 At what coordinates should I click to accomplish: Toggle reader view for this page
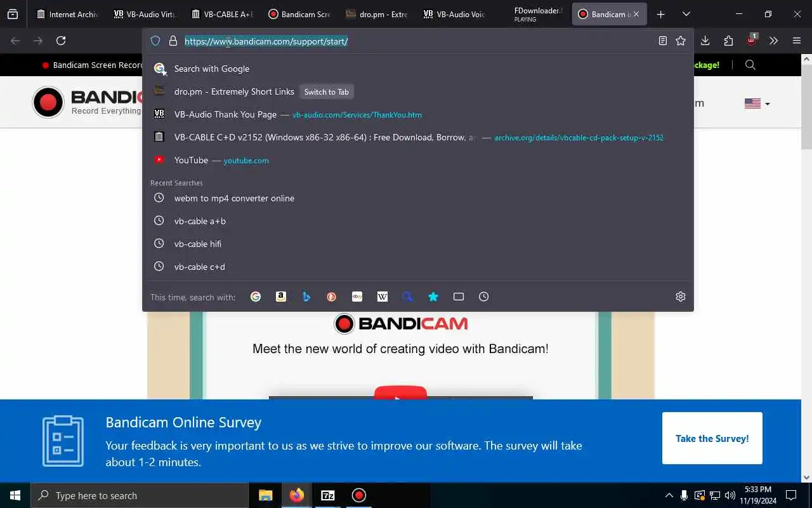[x=662, y=41]
